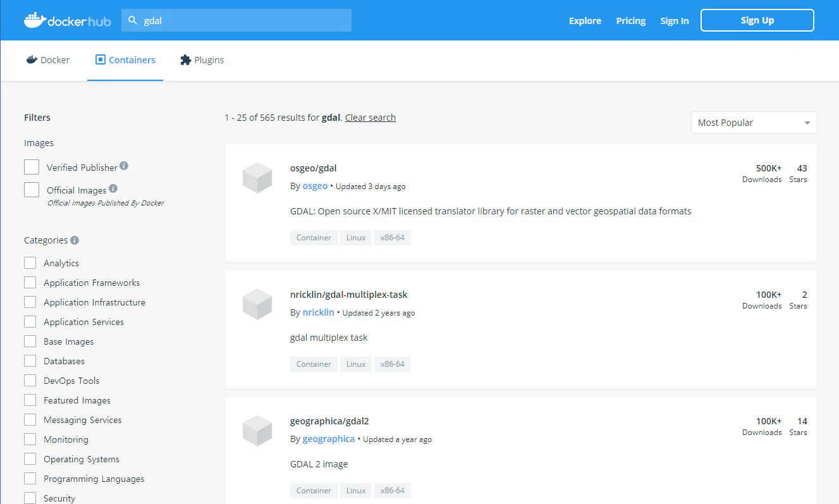The image size is (839, 504).
Task: Click the 14 Stars count on geographica/gdal2
Action: tap(799, 426)
